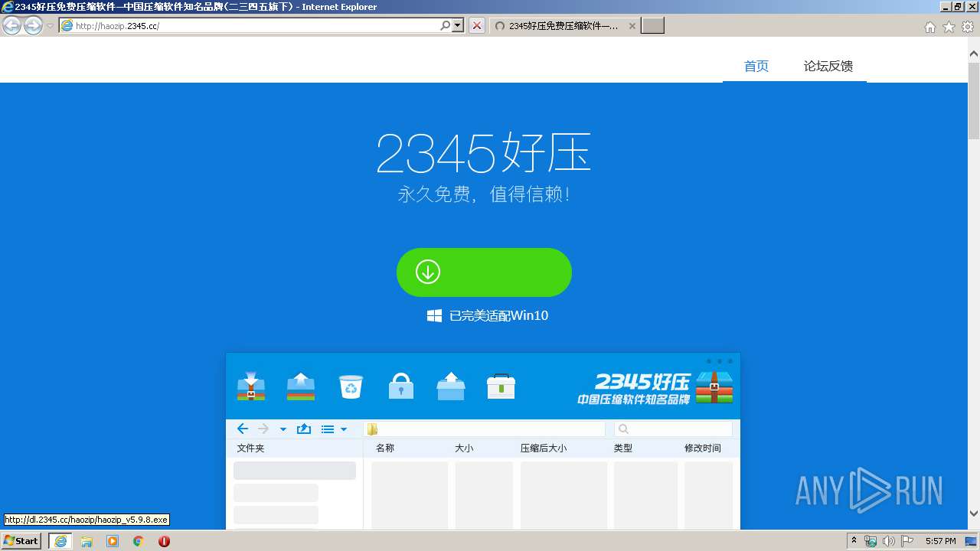Open the 首页 tab
The image size is (980, 551).
click(756, 67)
